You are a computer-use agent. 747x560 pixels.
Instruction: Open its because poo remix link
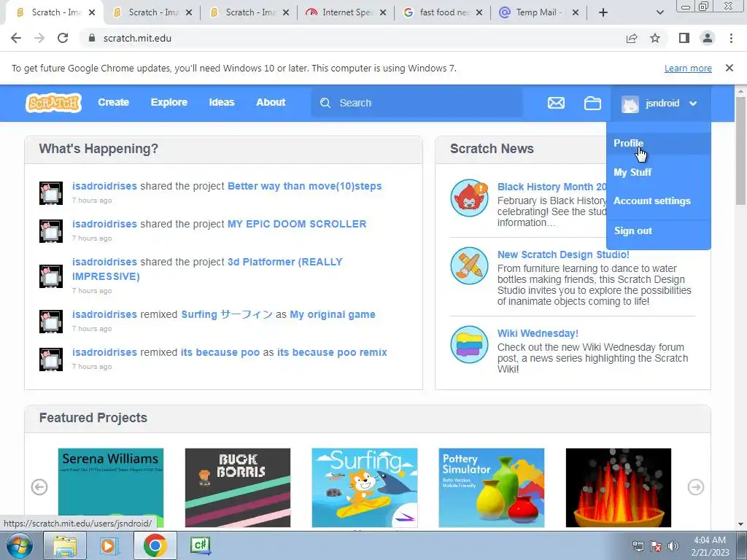[x=332, y=352]
